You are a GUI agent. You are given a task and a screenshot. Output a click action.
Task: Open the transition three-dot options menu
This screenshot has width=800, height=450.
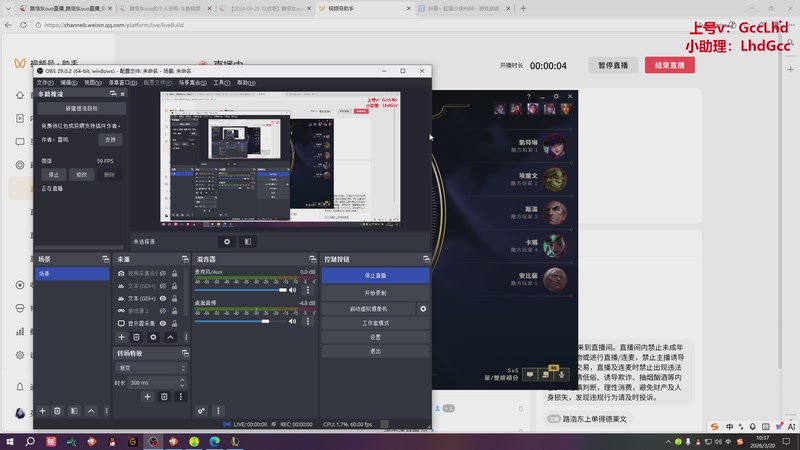[x=181, y=396]
